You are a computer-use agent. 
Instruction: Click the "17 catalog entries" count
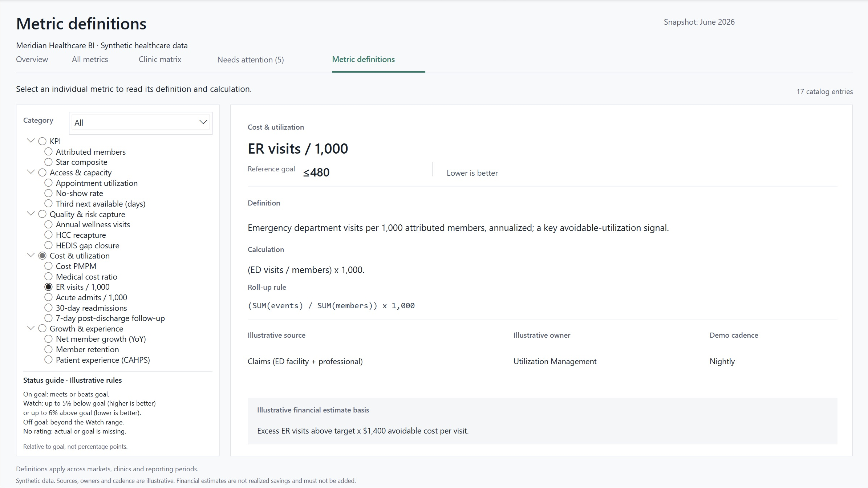click(x=824, y=92)
